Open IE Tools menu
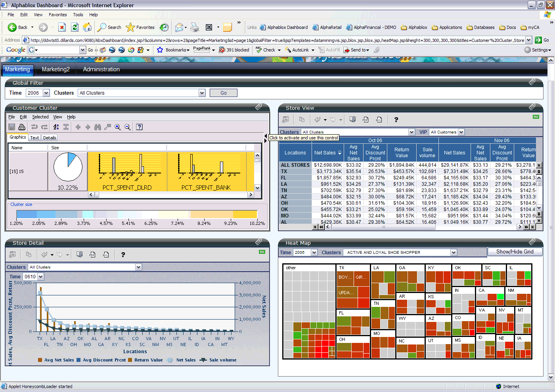The image size is (555, 392). (x=78, y=15)
